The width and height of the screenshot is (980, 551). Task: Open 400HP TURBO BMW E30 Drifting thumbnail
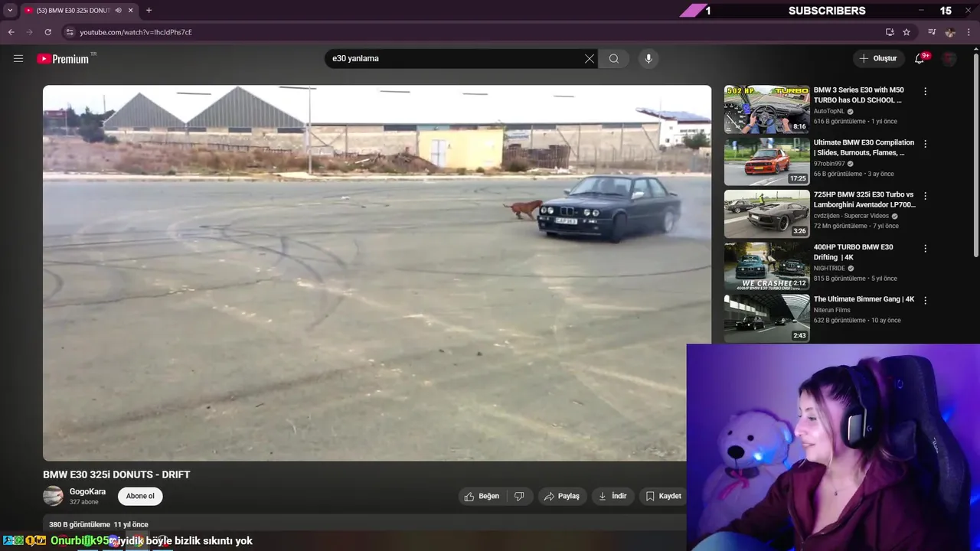click(x=766, y=266)
